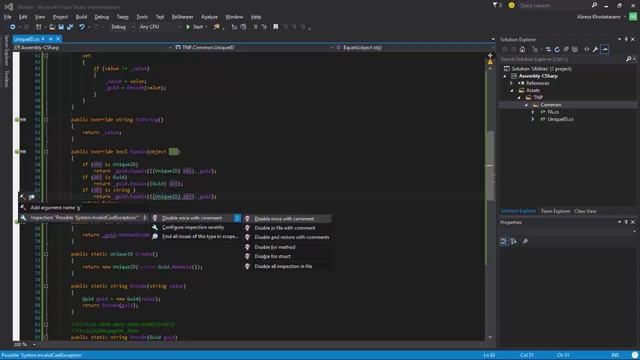Choose 'Add argument name' quick fix

(x=55, y=207)
